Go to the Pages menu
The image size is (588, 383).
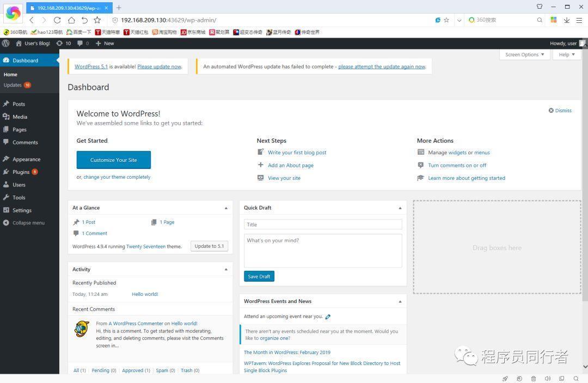click(x=20, y=130)
